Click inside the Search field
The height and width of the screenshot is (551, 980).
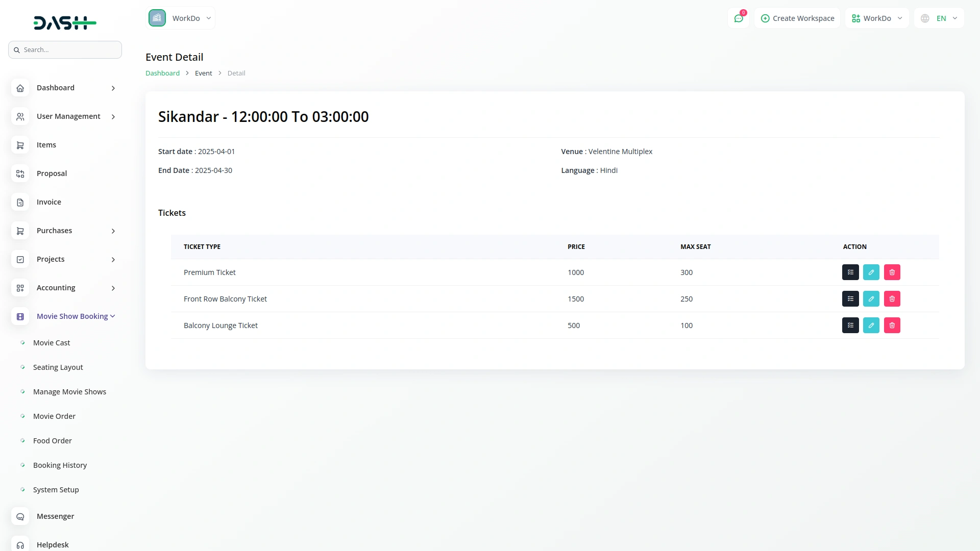click(x=65, y=49)
